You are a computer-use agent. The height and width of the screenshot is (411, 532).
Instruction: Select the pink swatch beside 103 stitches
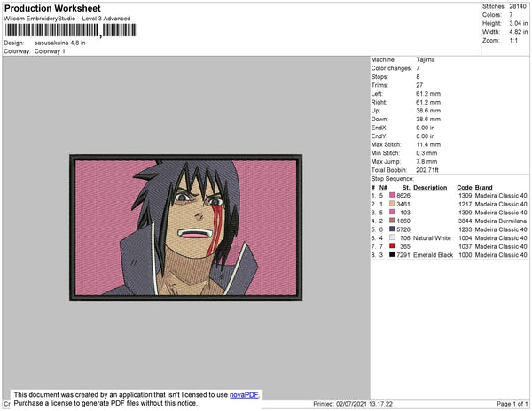(392, 212)
